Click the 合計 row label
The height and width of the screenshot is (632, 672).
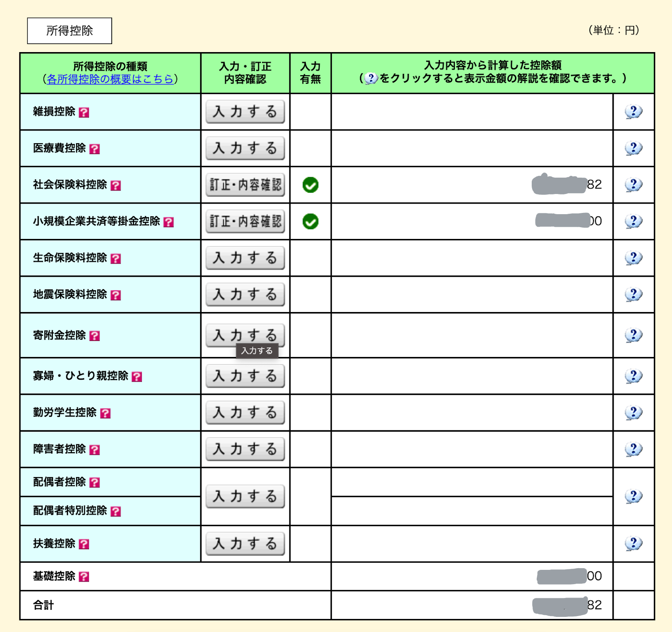(43, 605)
